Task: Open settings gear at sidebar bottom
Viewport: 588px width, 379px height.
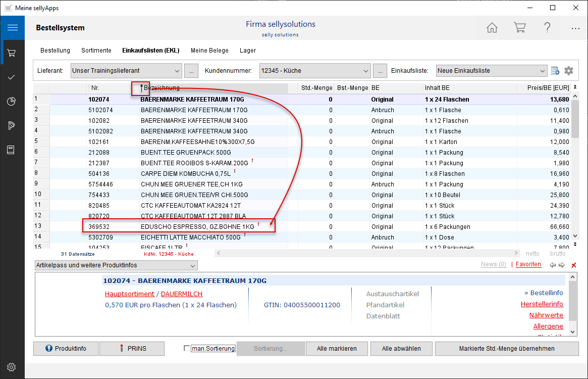Action: coord(12,367)
